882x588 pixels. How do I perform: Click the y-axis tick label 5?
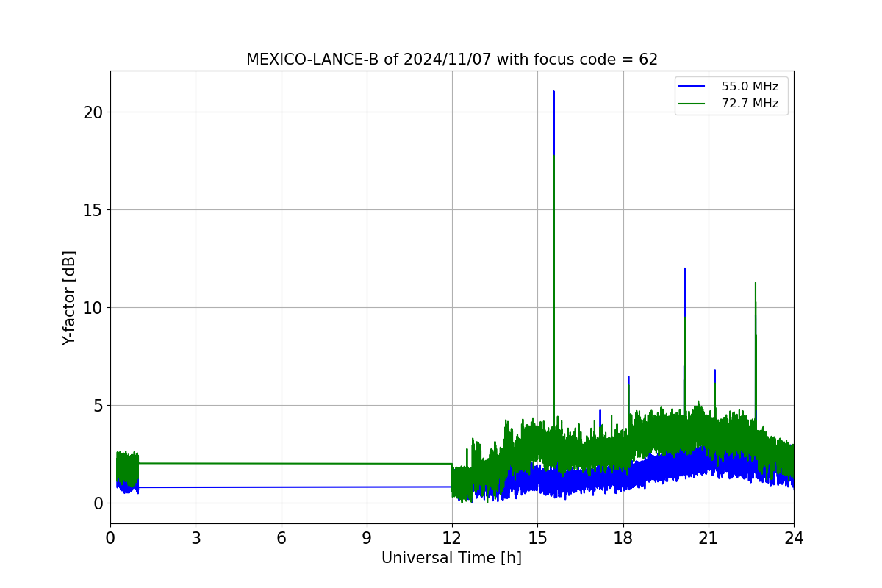98,405
